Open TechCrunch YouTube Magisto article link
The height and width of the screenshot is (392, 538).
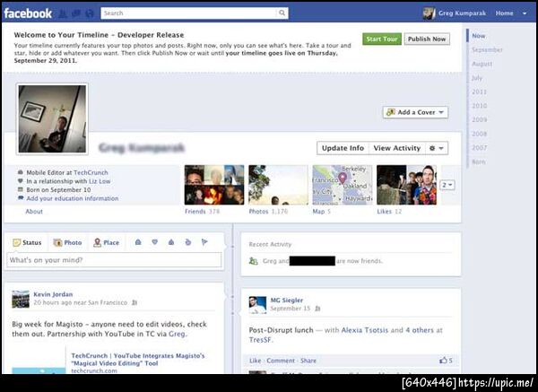138,360
